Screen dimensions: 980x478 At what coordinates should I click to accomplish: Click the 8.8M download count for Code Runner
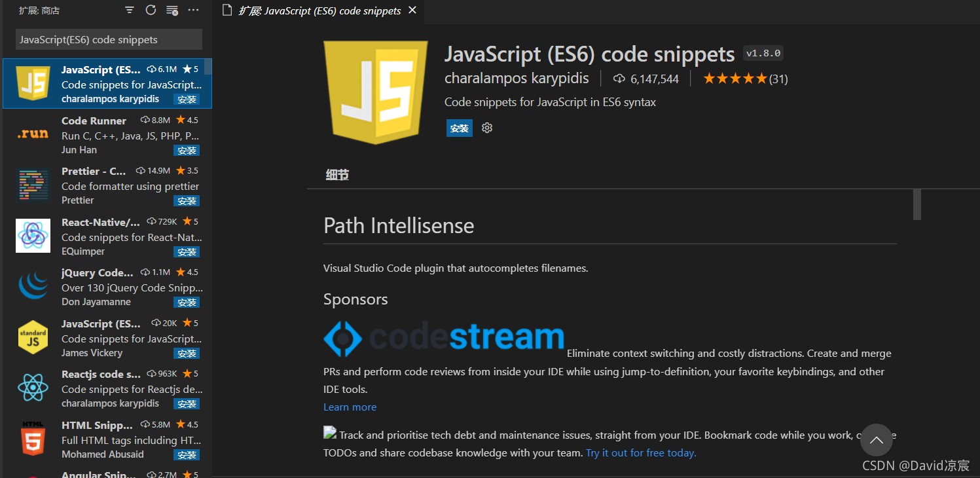[x=155, y=120]
